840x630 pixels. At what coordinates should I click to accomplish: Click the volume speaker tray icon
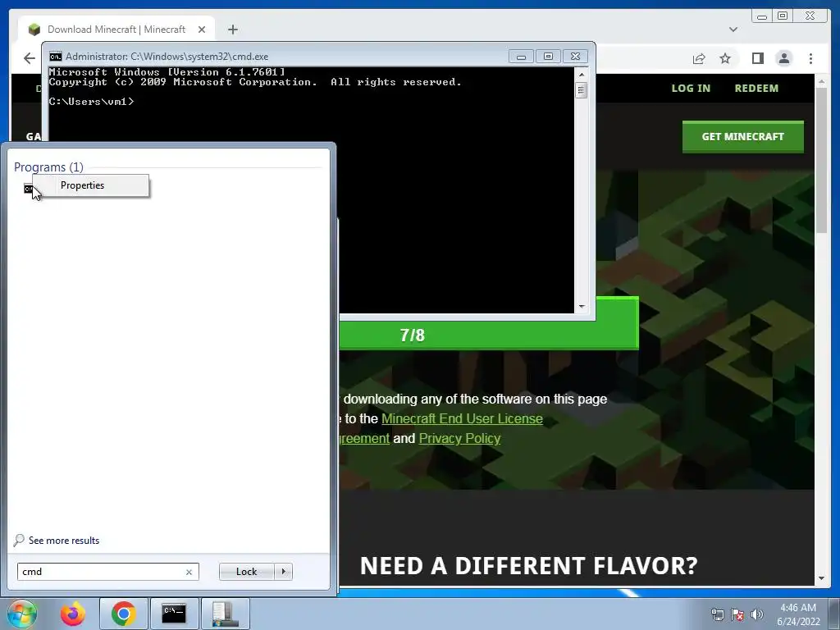click(x=757, y=614)
